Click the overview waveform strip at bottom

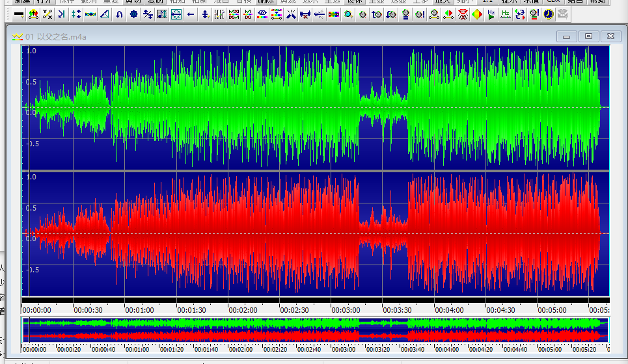pyautogui.click(x=312, y=329)
